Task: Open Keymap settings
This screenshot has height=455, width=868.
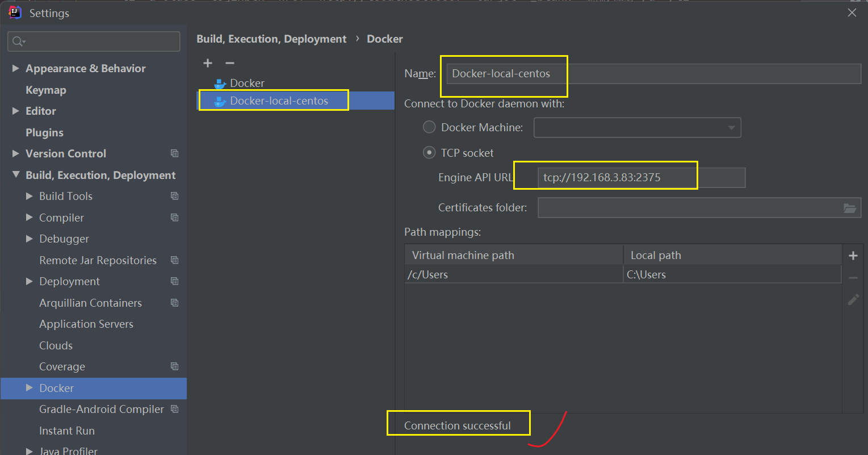Action: click(46, 90)
